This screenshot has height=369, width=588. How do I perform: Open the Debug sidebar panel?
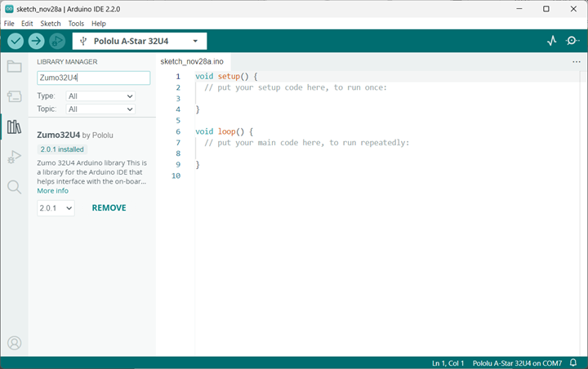(x=14, y=157)
